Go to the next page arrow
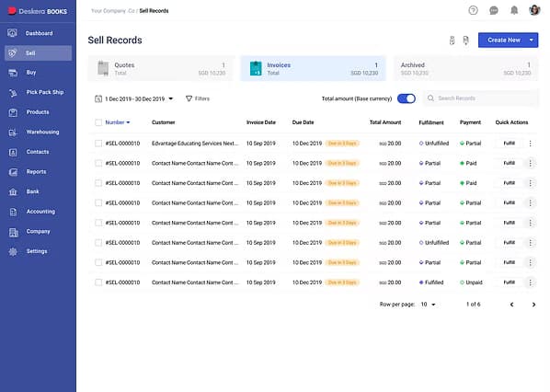The image size is (550, 392). 533,305
